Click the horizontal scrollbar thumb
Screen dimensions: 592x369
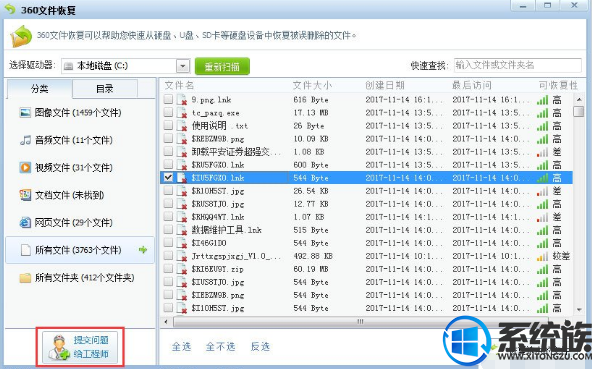click(x=361, y=322)
